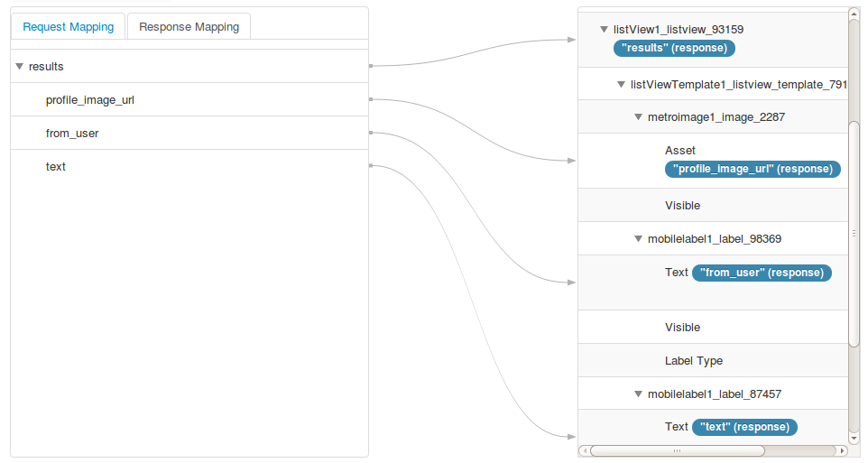This screenshot has width=868, height=463.
Task: Click the horizontal scrollbar right arrow
Action: click(x=842, y=450)
